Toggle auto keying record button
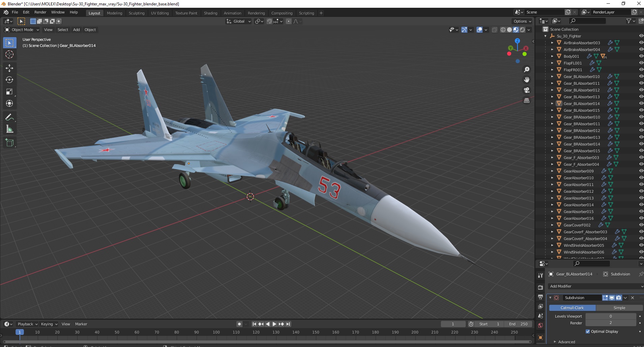This screenshot has width=644, height=347. tap(239, 324)
